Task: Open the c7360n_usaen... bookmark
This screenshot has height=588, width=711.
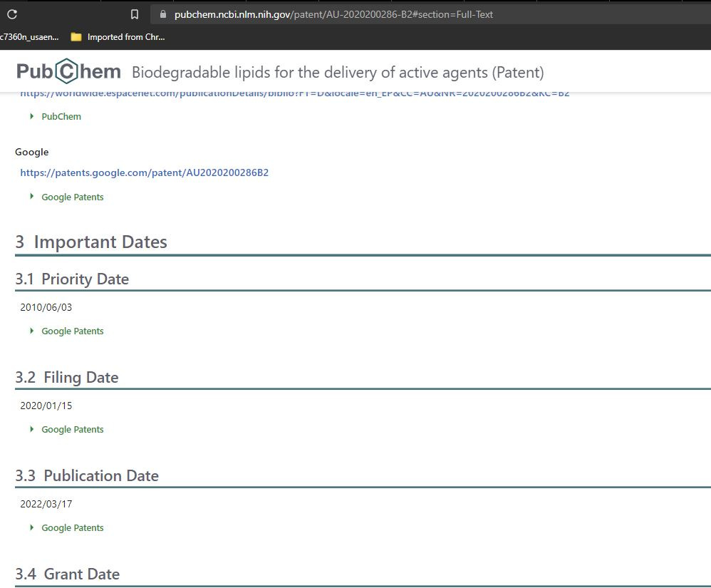Action: coord(29,37)
